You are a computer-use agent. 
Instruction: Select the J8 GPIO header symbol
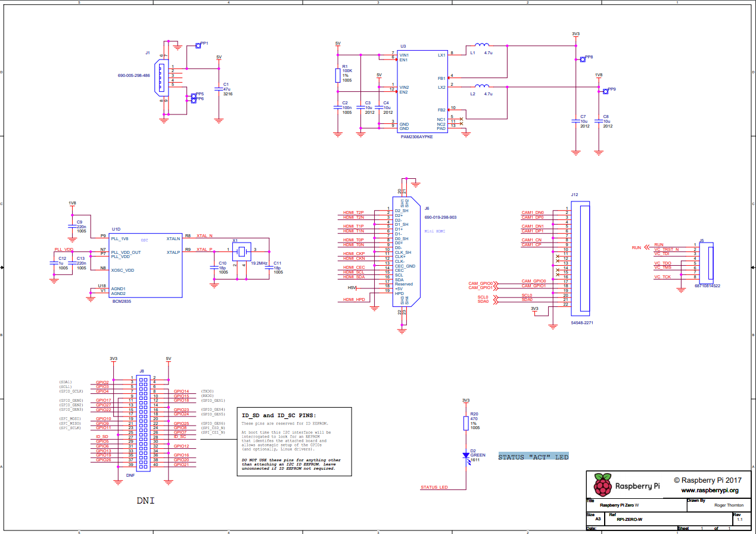click(144, 423)
